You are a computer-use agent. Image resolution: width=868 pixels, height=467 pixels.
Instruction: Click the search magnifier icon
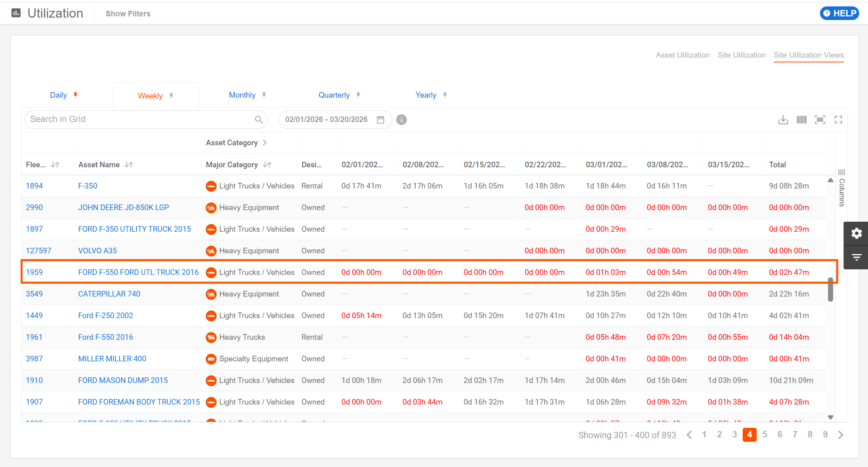[259, 119]
